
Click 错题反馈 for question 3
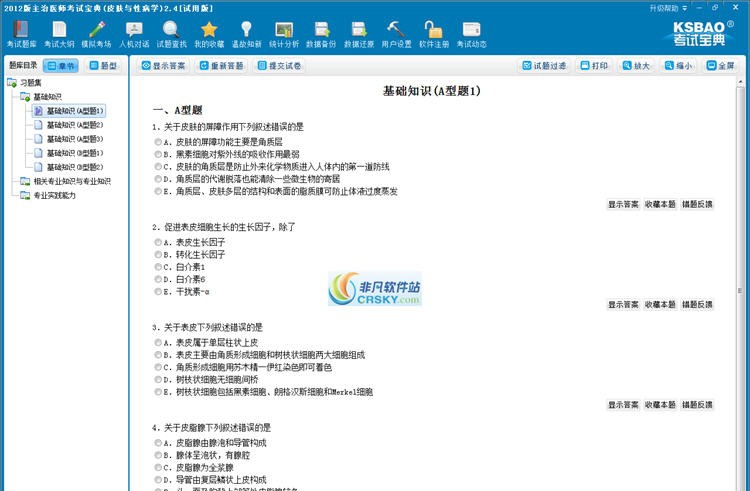[697, 405]
